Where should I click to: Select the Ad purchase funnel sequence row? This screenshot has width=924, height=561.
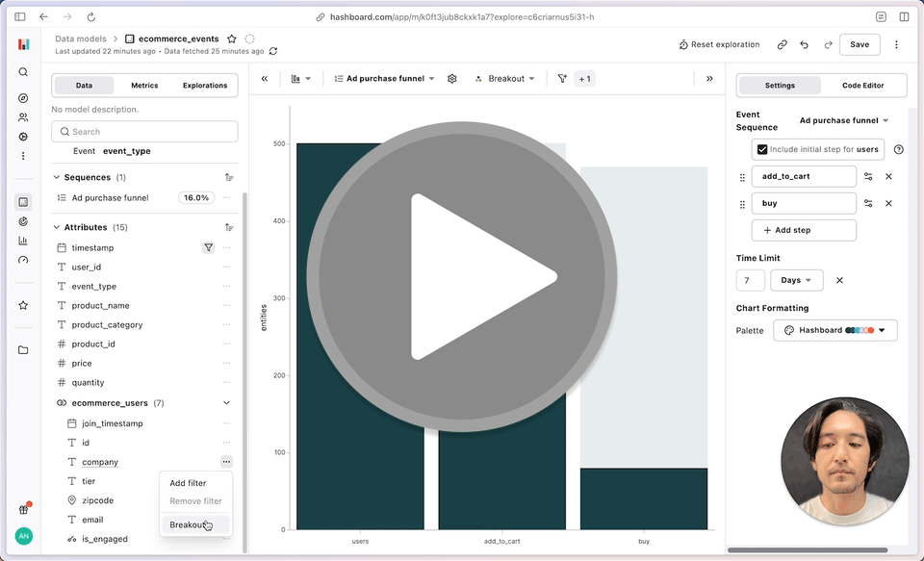coord(143,198)
